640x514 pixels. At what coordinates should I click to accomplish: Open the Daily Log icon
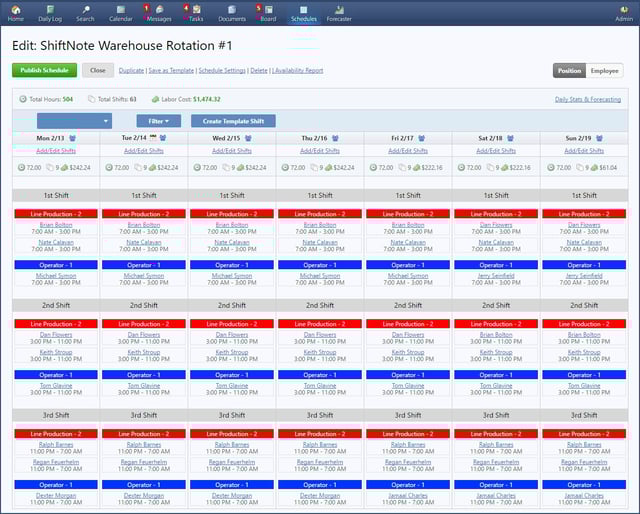50,10
